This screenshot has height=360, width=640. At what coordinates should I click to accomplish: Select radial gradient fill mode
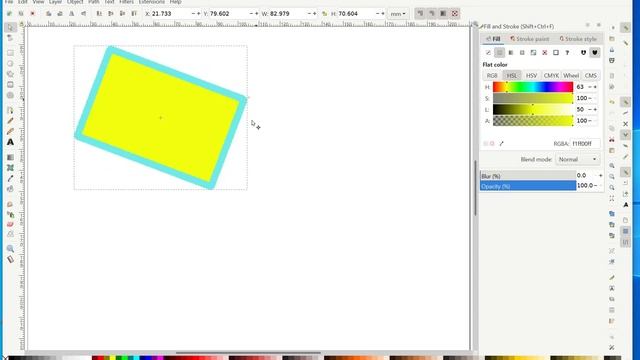pos(522,53)
